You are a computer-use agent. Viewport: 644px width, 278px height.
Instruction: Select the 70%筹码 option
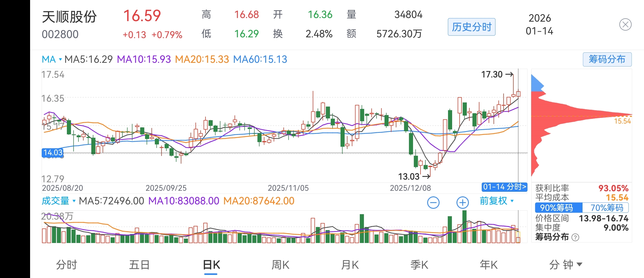(607, 207)
